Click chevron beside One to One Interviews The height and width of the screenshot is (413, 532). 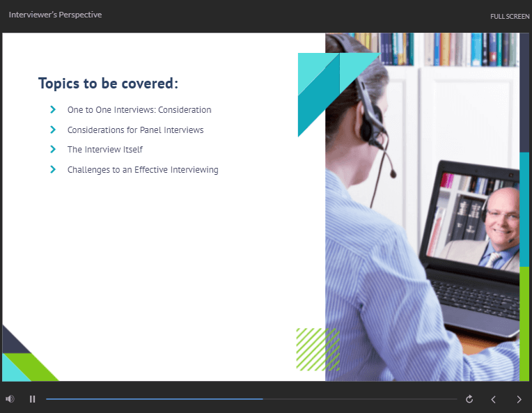point(53,109)
